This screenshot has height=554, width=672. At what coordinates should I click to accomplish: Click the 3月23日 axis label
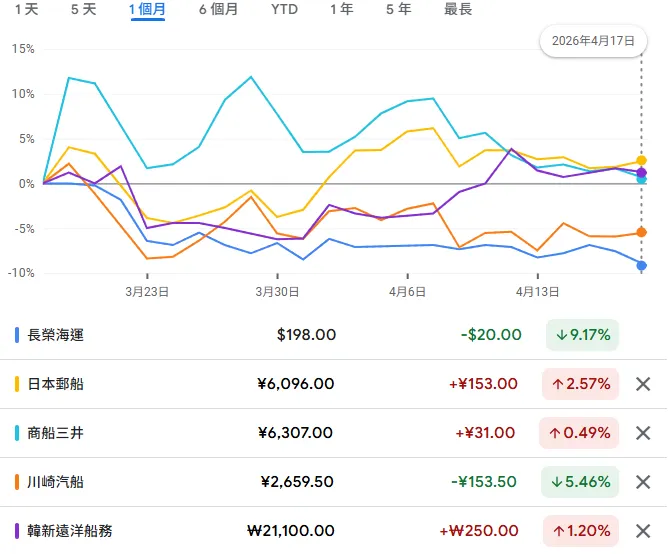[x=147, y=292]
